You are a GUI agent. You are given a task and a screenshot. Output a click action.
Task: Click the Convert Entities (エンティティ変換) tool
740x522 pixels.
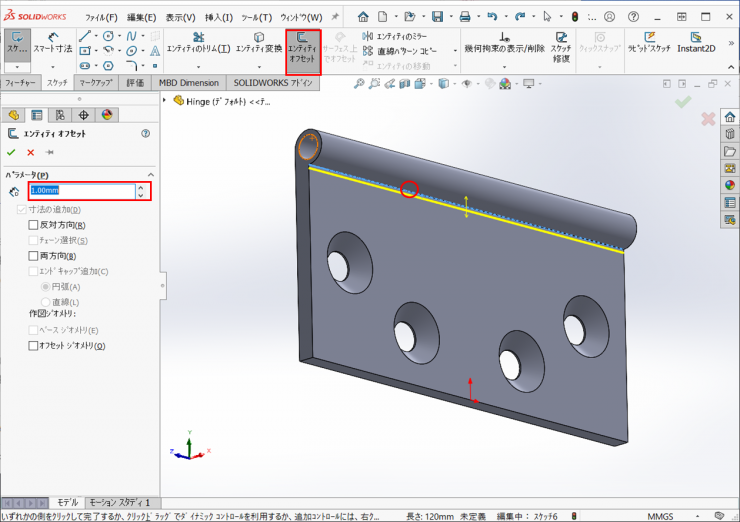click(x=258, y=42)
